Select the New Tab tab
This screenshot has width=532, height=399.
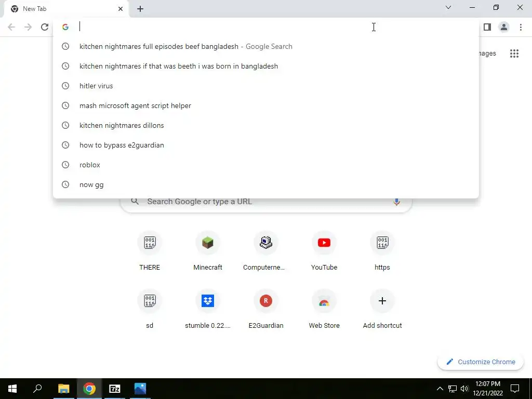66,9
